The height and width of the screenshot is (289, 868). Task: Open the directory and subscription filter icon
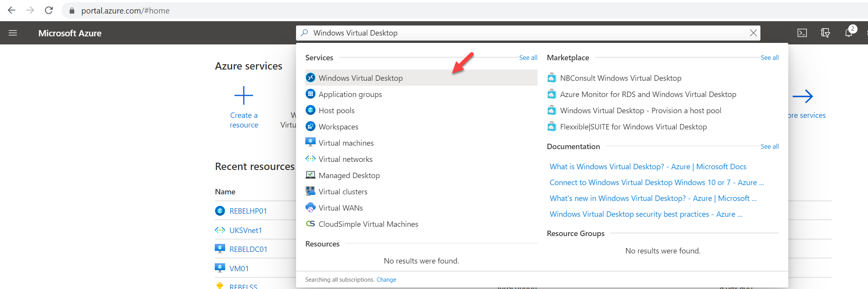(x=825, y=33)
